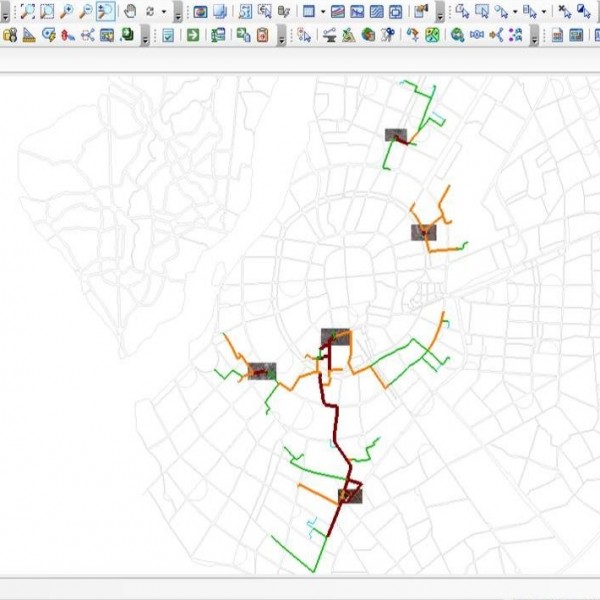Open dropdown arrow beside the table grid icon
600x600 pixels.
322,13
